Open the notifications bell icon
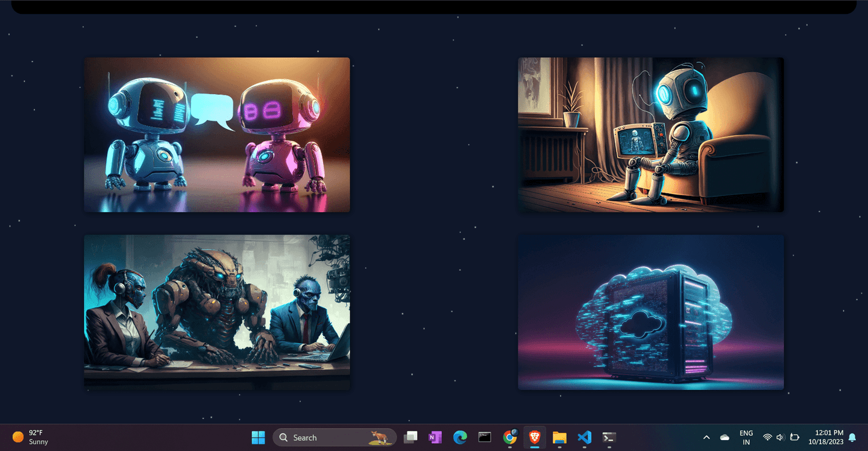Screen dimensions: 868x451 (852, 437)
